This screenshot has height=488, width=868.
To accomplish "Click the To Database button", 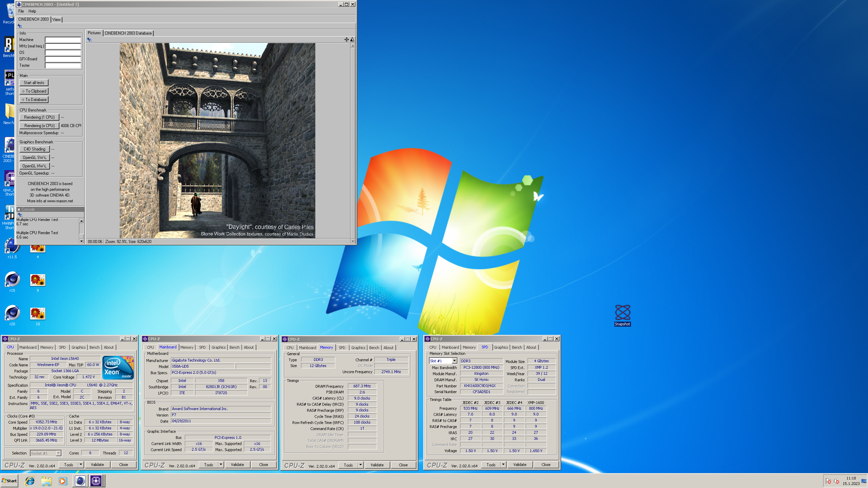I will point(34,100).
